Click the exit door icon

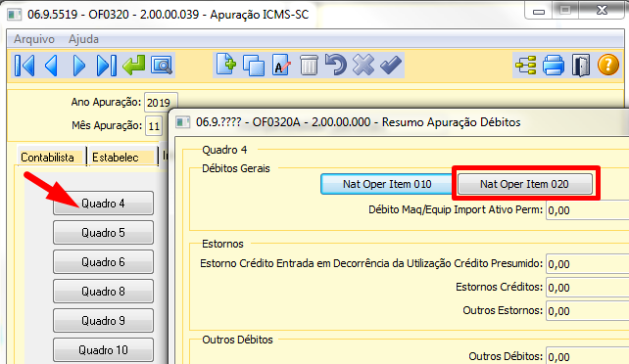[x=581, y=65]
